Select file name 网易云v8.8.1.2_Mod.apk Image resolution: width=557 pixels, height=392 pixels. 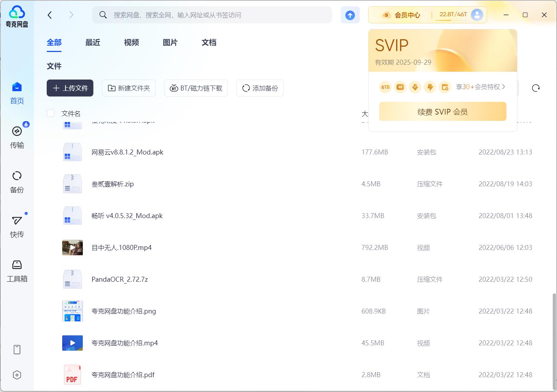coord(127,152)
